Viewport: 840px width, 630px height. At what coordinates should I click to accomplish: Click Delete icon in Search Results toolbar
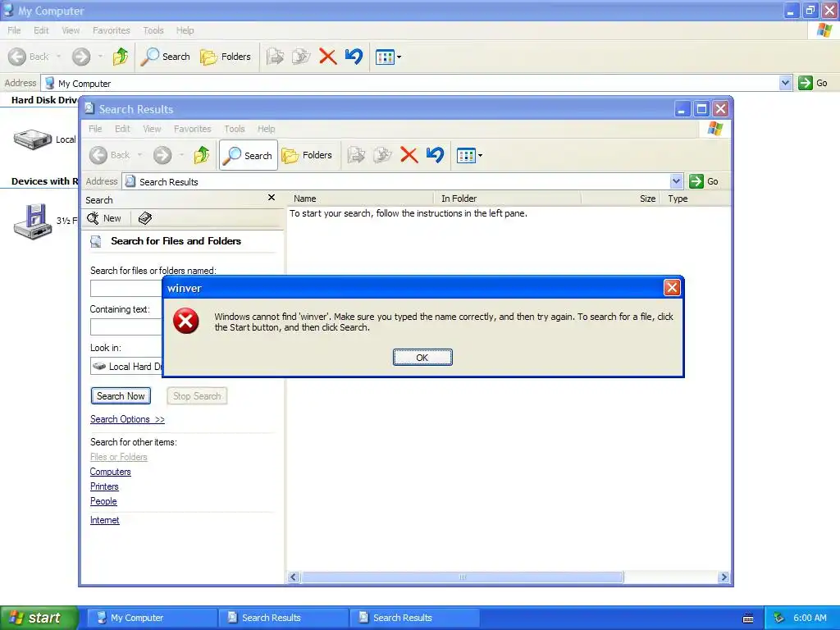[409, 155]
